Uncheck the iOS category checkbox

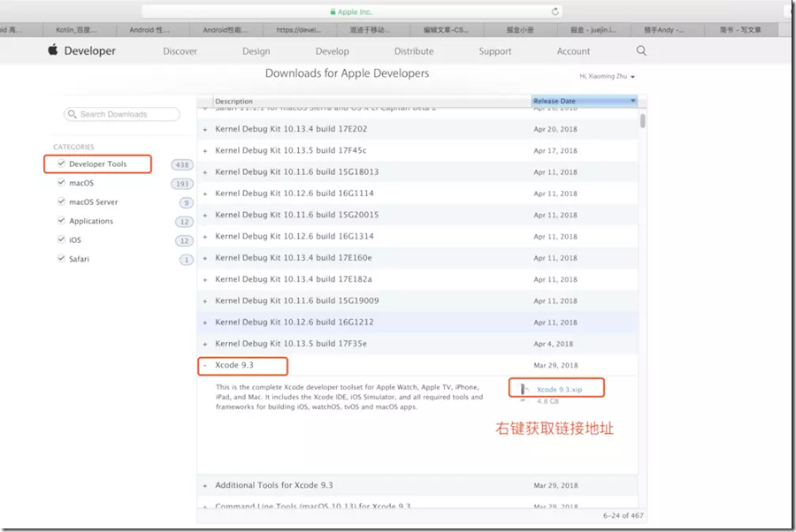pos(61,239)
